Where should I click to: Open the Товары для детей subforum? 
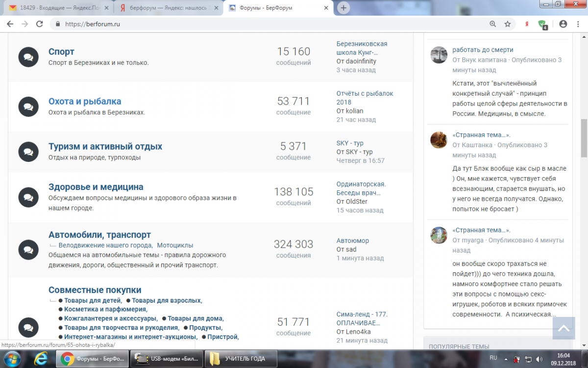(x=93, y=300)
